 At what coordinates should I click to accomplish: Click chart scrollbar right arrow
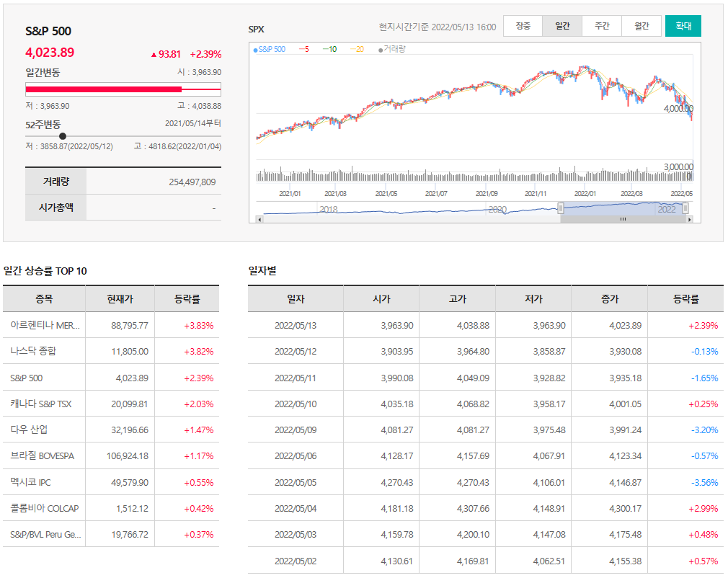pos(690,219)
